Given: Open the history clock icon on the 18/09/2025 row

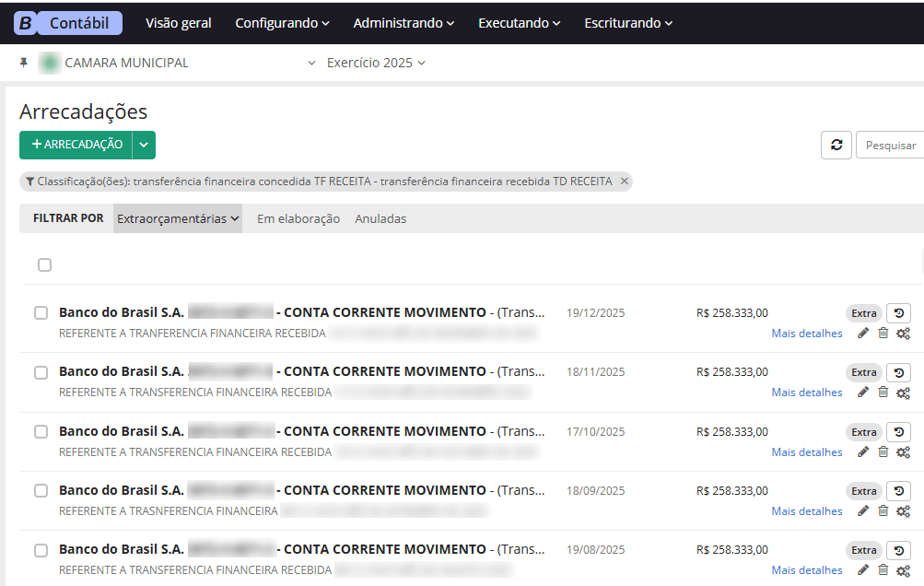Looking at the screenshot, I should click(x=899, y=490).
